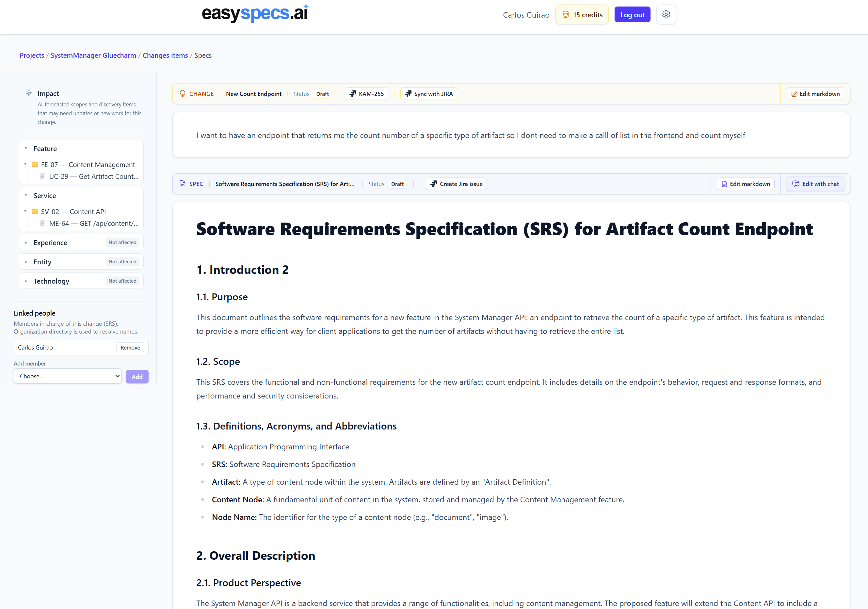Click the chat bubble icon on Edit with chat
868x609 pixels.
click(796, 184)
